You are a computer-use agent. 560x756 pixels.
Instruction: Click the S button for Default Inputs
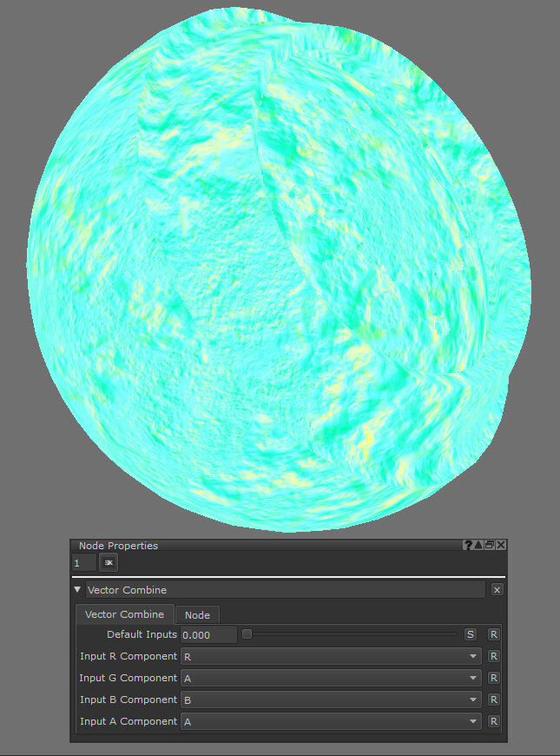tap(471, 634)
